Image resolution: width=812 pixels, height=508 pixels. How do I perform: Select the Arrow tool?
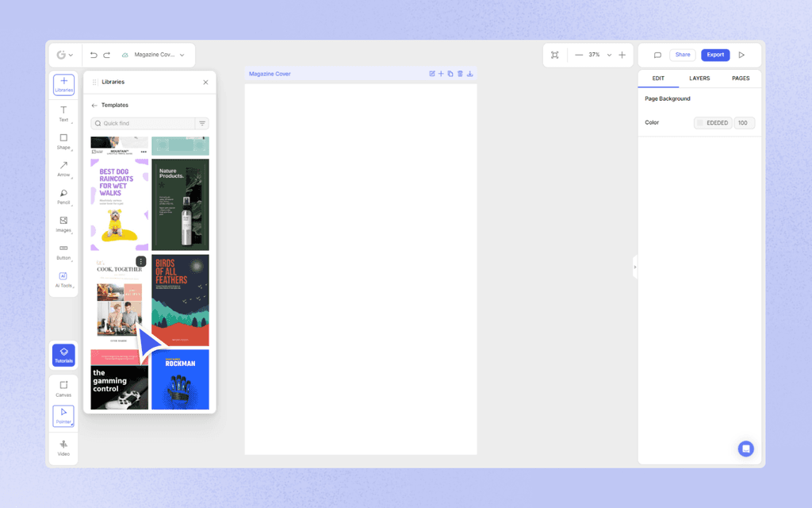pos(63,170)
